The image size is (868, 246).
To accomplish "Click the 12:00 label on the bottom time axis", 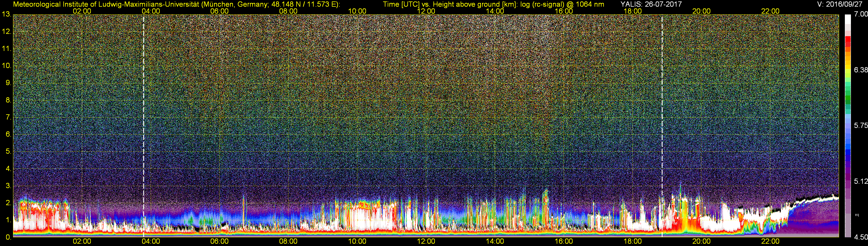I will [426, 241].
